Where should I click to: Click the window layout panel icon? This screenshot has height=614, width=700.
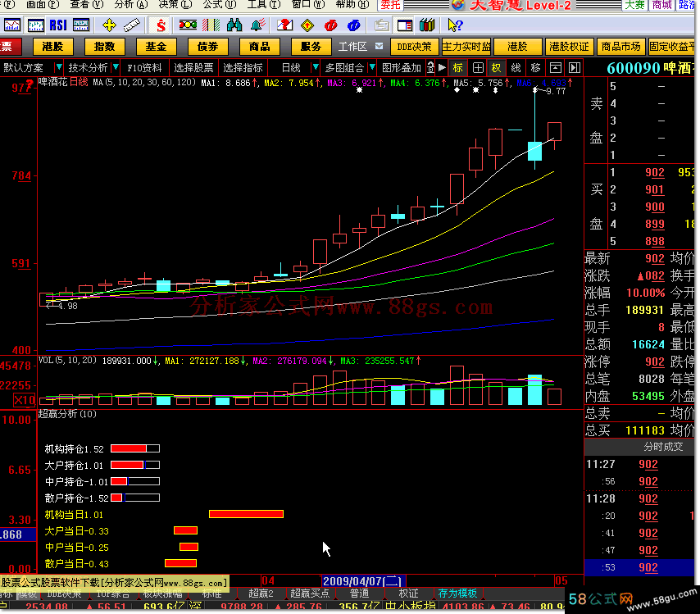[x=404, y=25]
